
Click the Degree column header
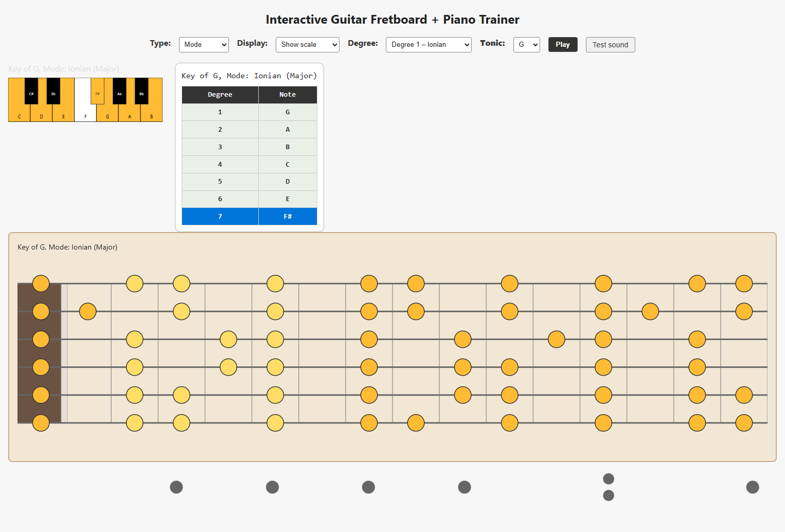(220, 95)
